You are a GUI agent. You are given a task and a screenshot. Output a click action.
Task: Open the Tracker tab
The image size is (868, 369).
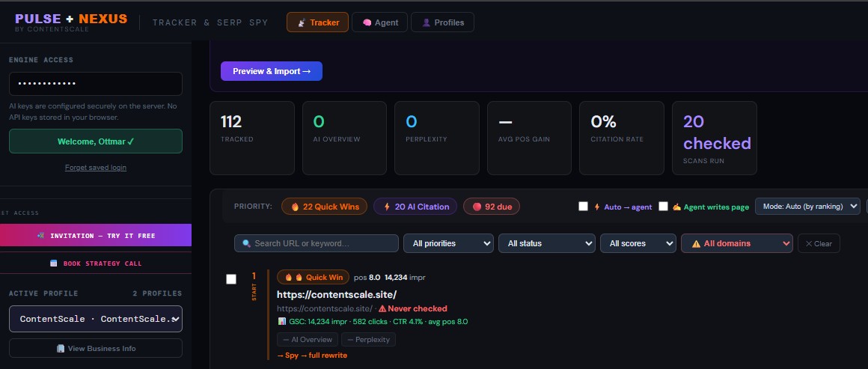point(317,22)
